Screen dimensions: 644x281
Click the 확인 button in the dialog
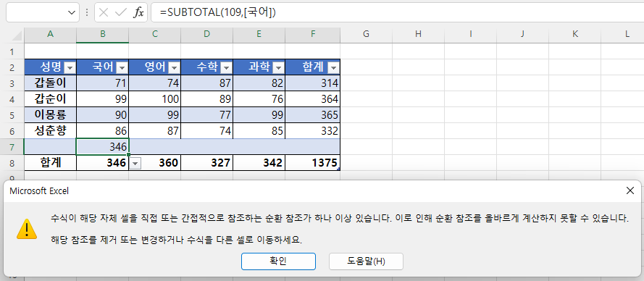click(x=278, y=261)
